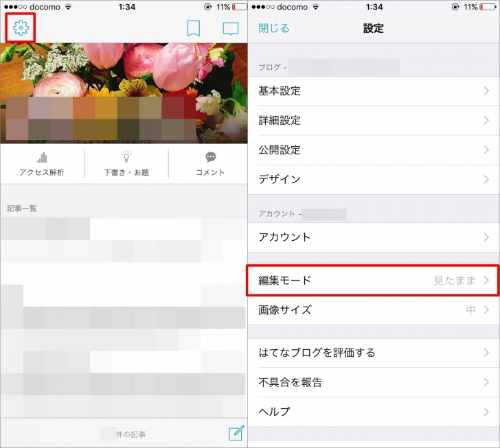Open アカウント settings row
This screenshot has height=448, width=500.
pos(373,237)
